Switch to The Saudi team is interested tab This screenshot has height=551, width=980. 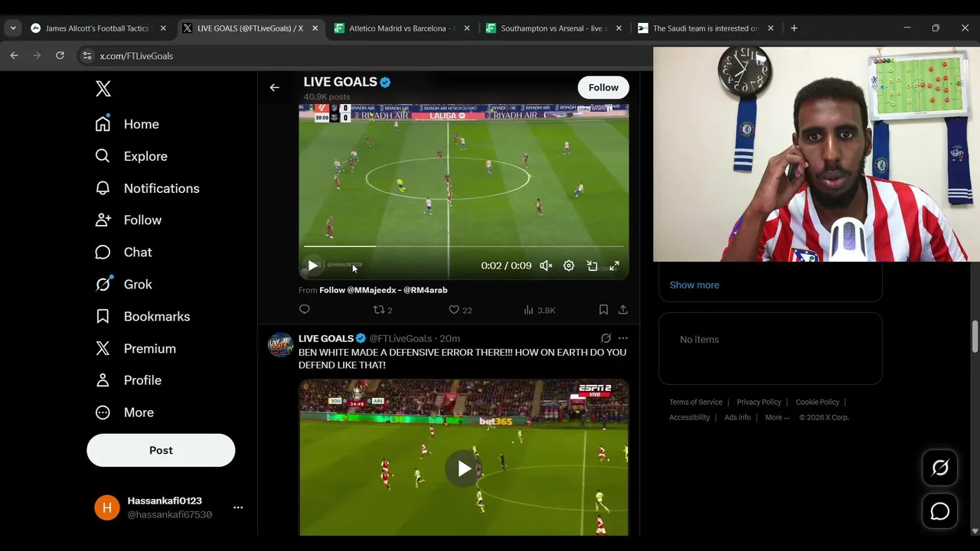(x=705, y=28)
